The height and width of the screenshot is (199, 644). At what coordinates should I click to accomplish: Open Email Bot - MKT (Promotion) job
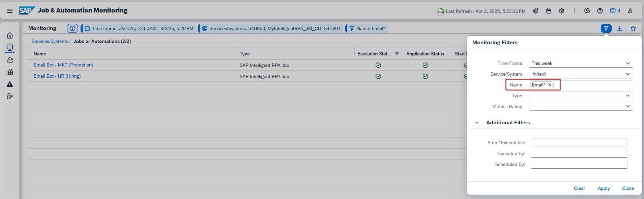click(63, 65)
